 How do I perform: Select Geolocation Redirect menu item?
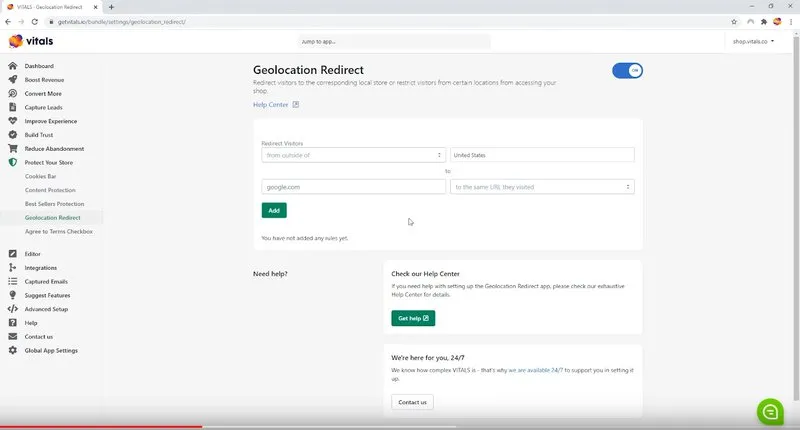53,217
